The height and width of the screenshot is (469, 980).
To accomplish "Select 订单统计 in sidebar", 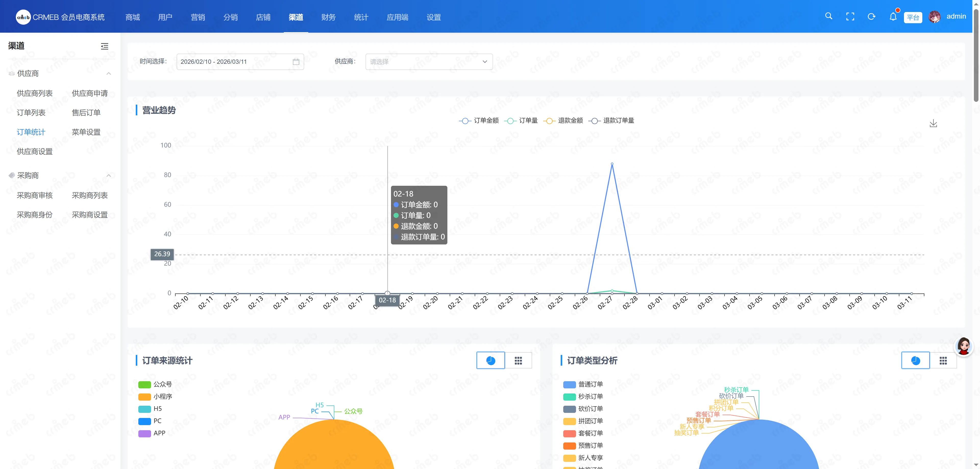I will click(31, 132).
